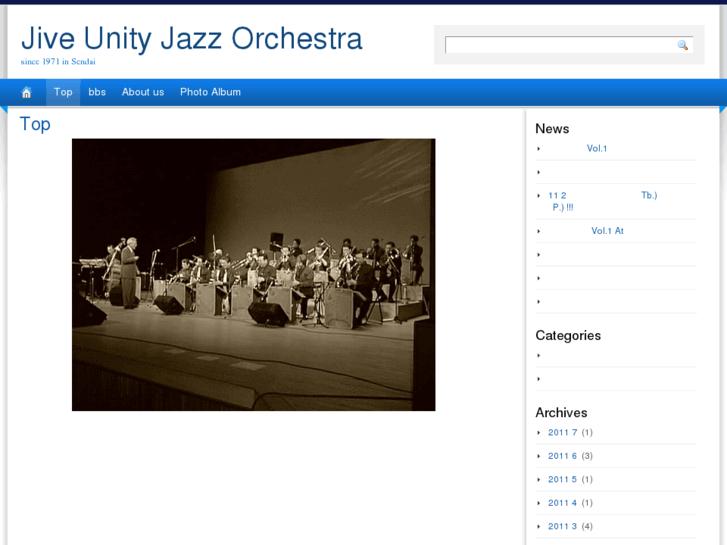Click the magnifier search icon

[x=682, y=45]
